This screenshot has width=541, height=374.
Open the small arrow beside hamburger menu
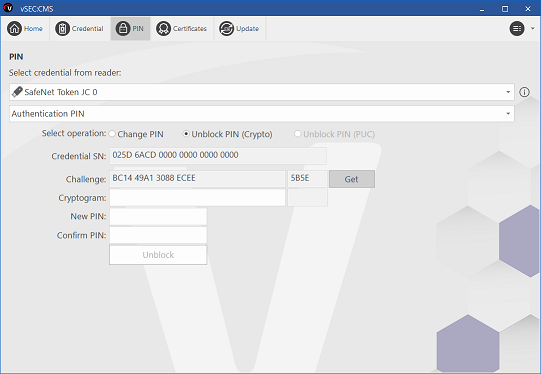pyautogui.click(x=533, y=29)
